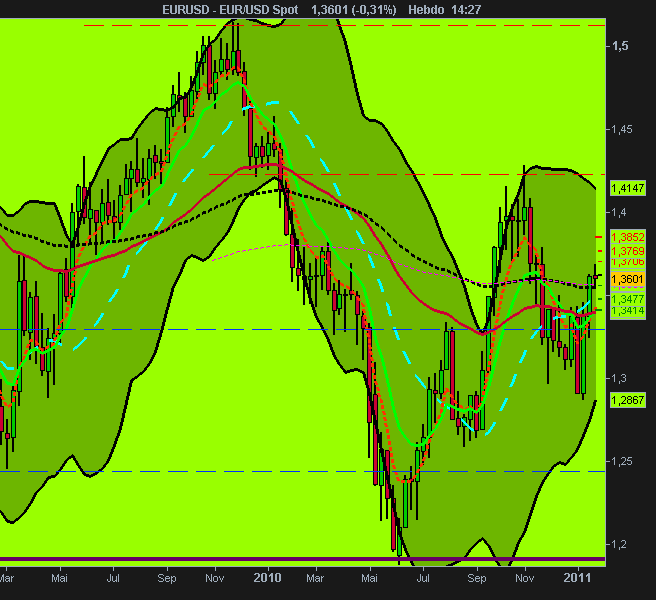Click the 1,25 price axis tick
Image resolution: width=656 pixels, height=600 pixels.
[622, 461]
